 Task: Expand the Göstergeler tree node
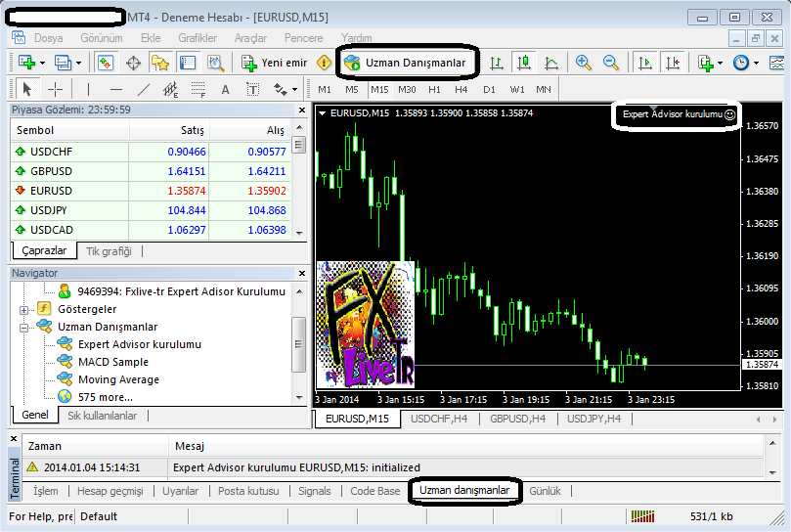tap(23, 310)
